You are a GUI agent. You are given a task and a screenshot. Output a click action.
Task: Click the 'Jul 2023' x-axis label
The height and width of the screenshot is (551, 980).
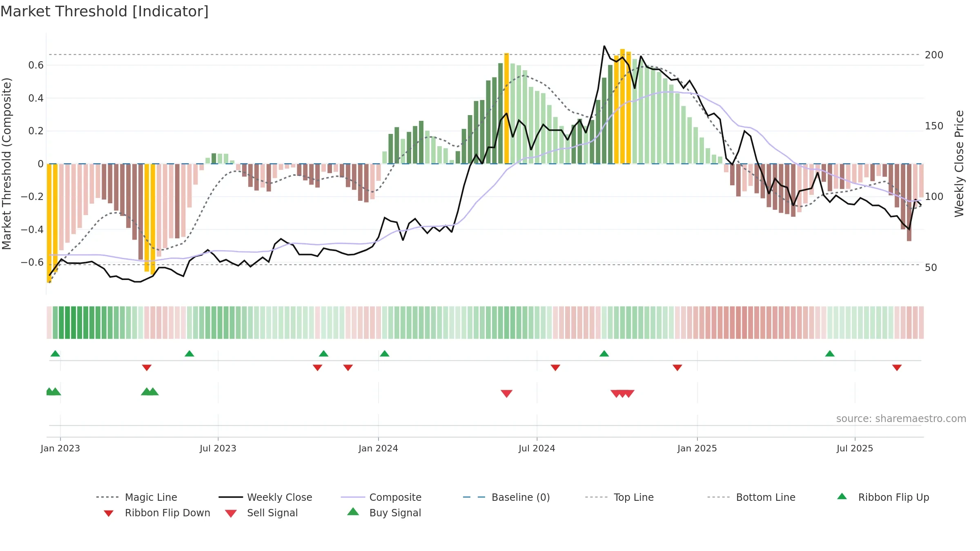218,449
